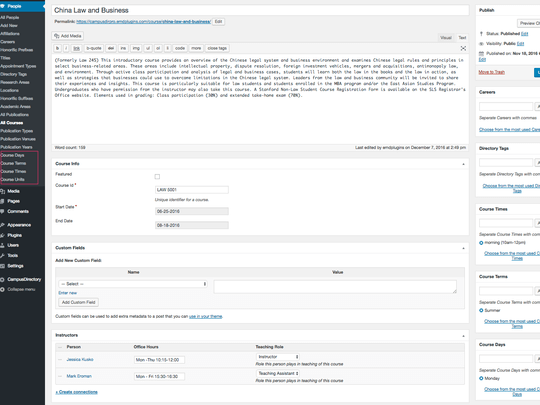Click the b-quote quicktag button
The height and width of the screenshot is (405, 540).
point(94,48)
